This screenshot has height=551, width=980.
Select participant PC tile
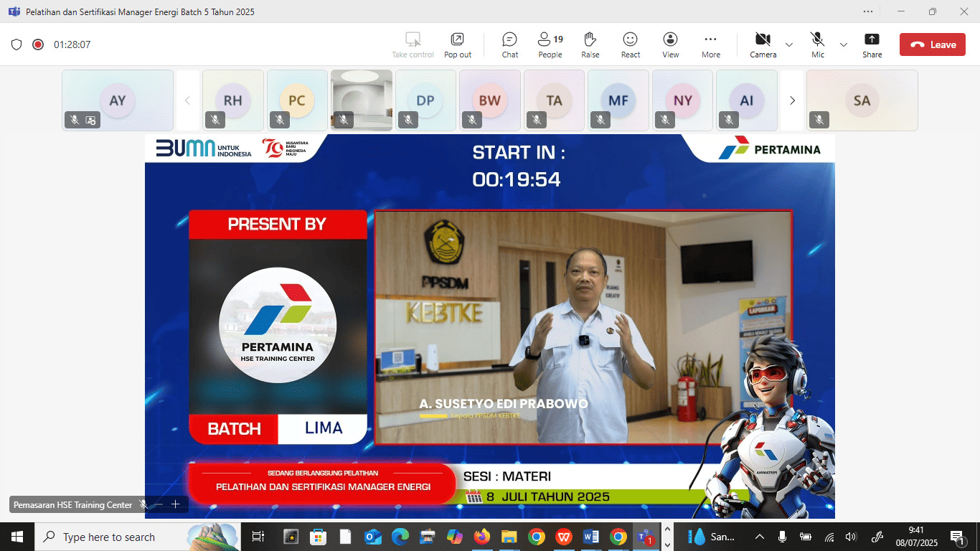297,100
